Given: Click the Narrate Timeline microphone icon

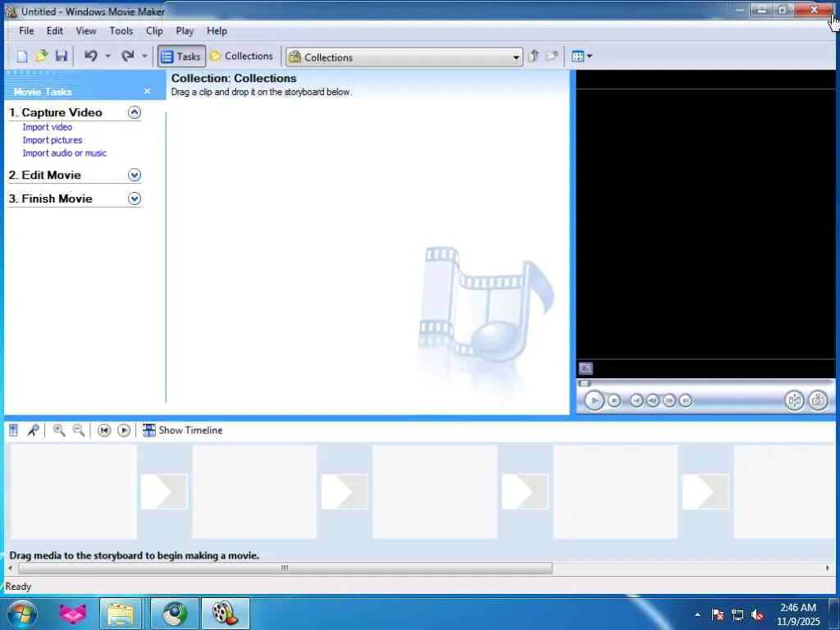Looking at the screenshot, I should pos(33,430).
